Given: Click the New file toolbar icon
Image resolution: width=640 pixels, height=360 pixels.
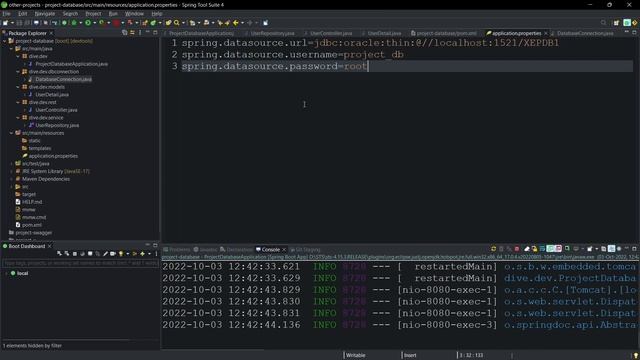Looking at the screenshot, I should (5, 23).
